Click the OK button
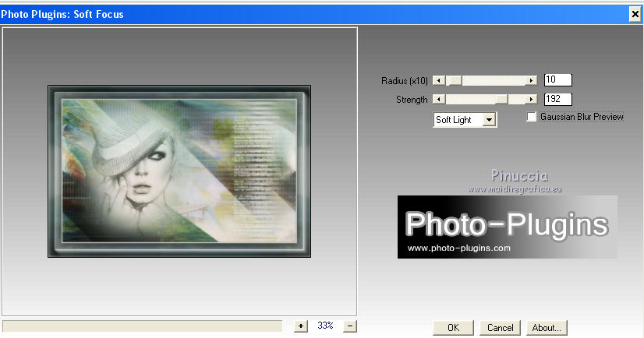 point(453,328)
